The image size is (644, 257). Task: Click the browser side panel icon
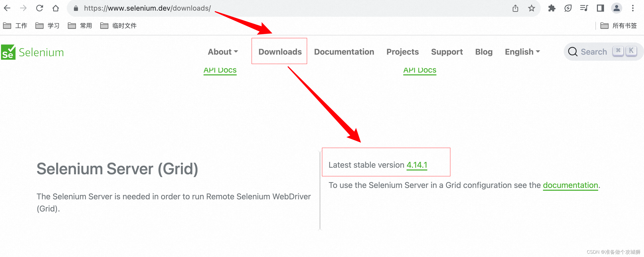point(600,8)
